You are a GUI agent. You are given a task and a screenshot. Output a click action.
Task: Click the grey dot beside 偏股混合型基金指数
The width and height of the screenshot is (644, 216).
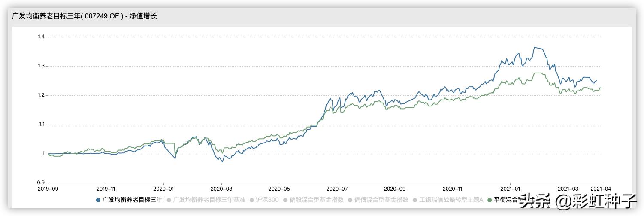[x=285, y=200]
